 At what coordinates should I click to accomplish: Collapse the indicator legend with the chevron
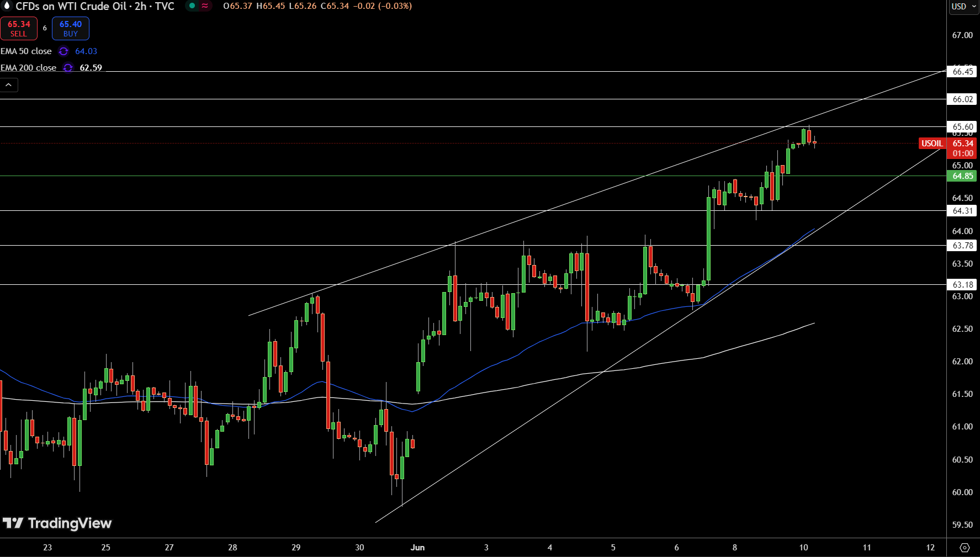(9, 85)
